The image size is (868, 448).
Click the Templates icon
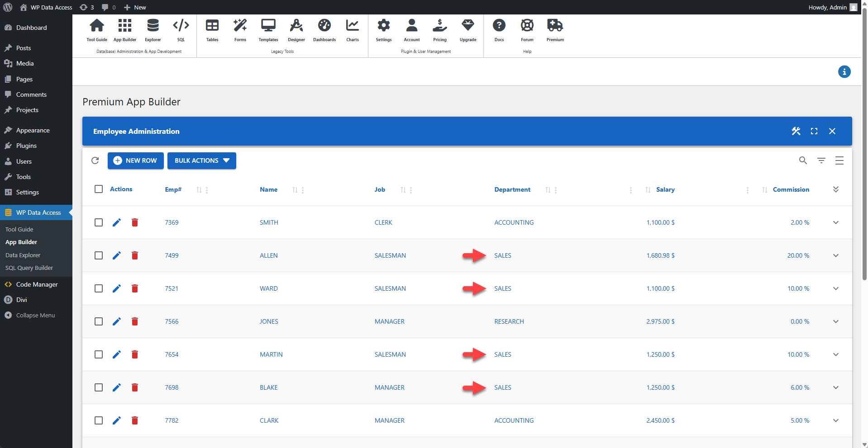pyautogui.click(x=268, y=29)
